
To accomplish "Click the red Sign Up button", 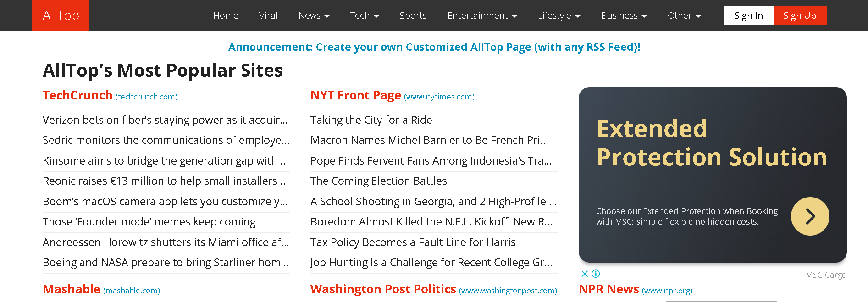I will (x=800, y=16).
